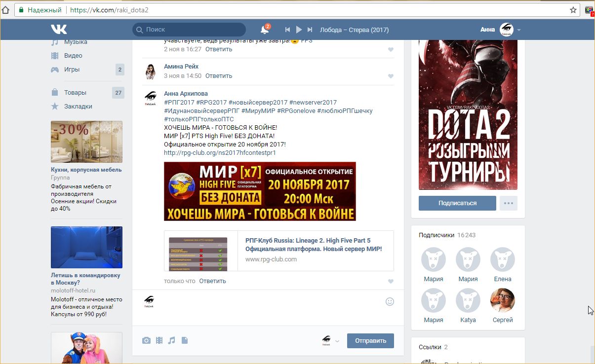595x364 pixels.
Task: Open the Товары section
Action: pyautogui.click(x=75, y=92)
